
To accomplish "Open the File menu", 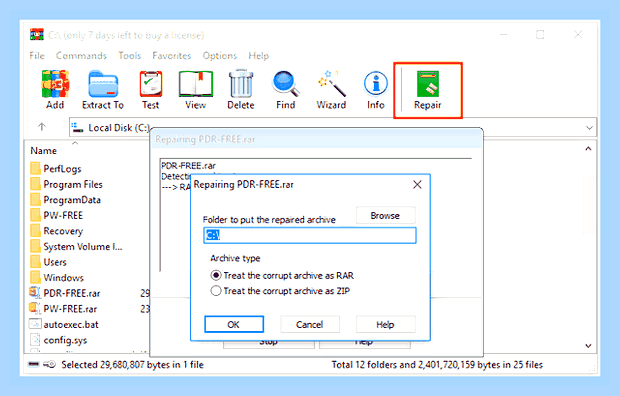I will 37,55.
